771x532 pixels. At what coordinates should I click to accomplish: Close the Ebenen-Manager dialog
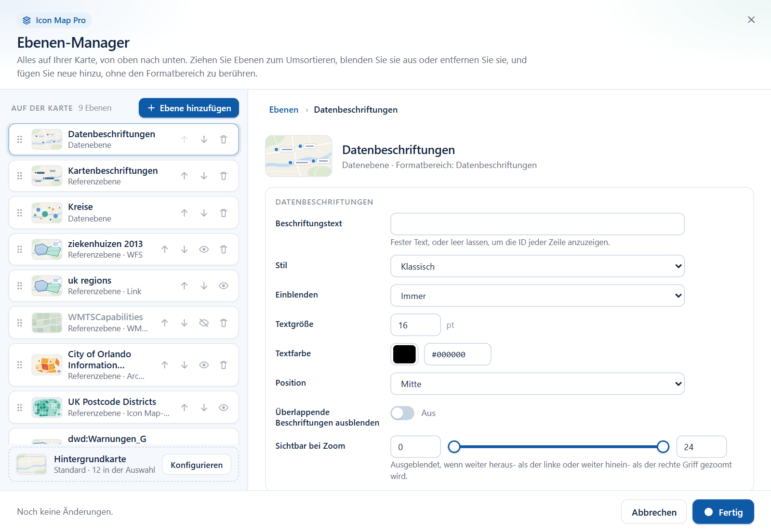click(x=751, y=20)
